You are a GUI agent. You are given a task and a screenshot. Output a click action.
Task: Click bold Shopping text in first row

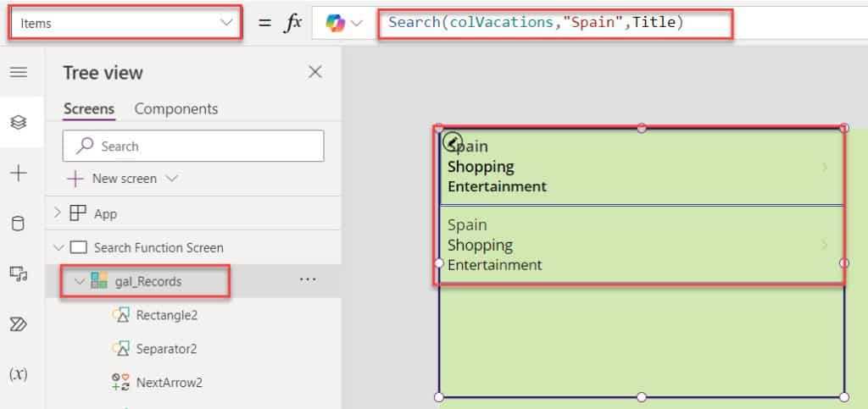(481, 166)
